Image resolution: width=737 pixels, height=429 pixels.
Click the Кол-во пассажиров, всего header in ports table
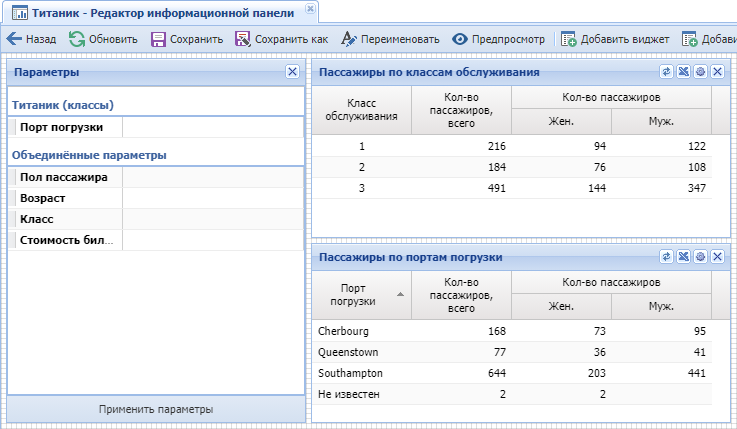462,295
